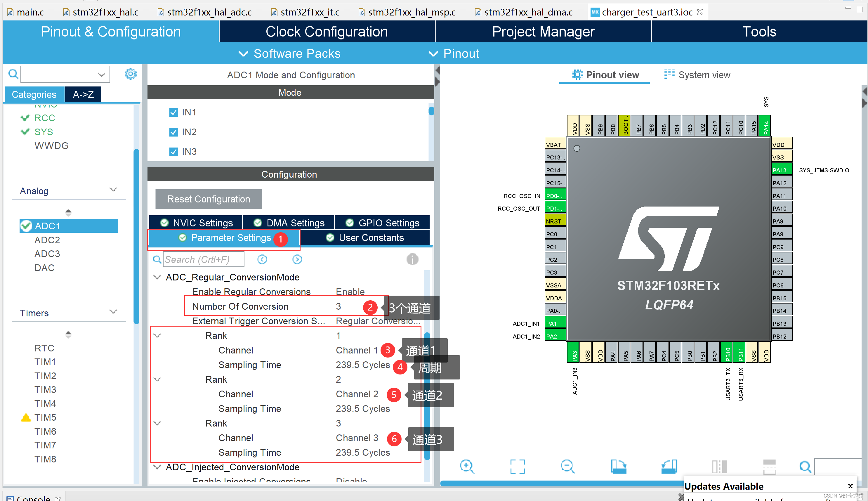Rotate the chip clockwise in the pinout toolbar

pos(618,467)
